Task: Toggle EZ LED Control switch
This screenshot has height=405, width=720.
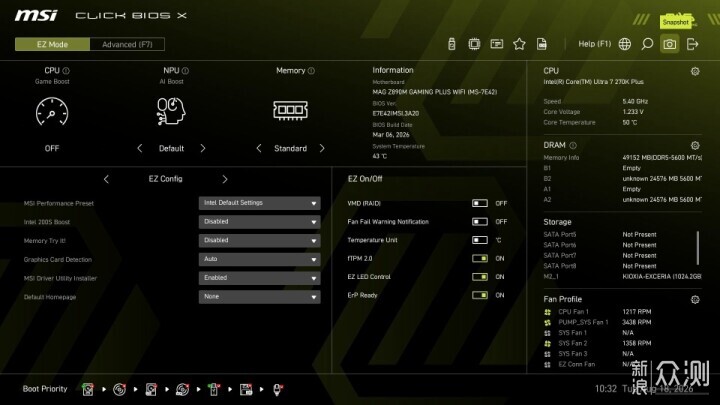Action: (x=480, y=276)
